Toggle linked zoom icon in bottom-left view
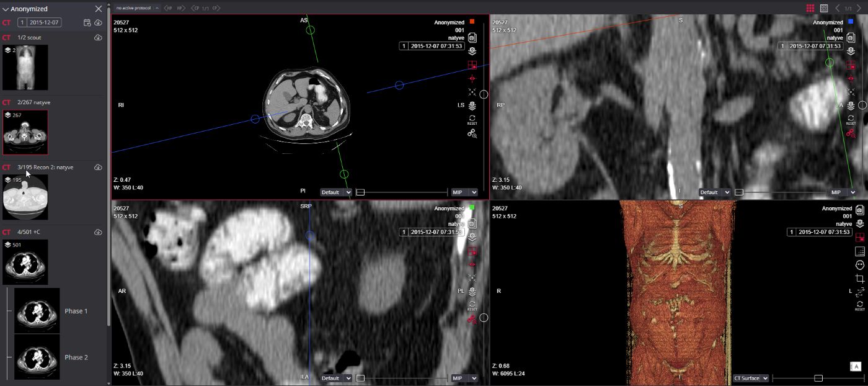 click(472, 320)
